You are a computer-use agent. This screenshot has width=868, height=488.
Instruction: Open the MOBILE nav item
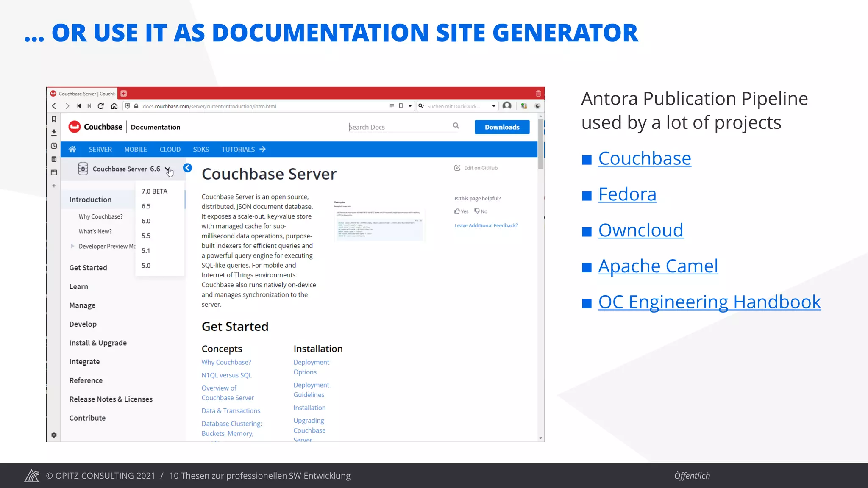tap(136, 149)
